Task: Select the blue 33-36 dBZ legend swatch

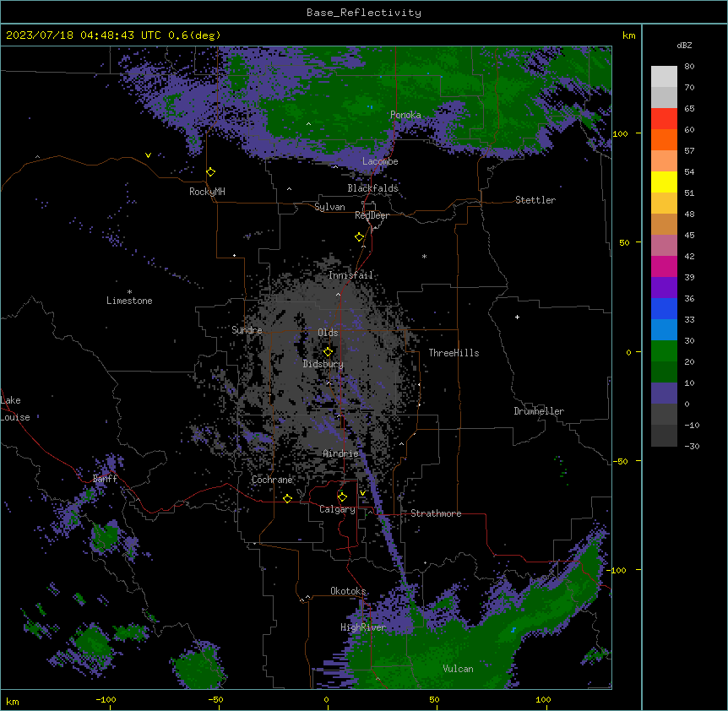Action: 664,309
